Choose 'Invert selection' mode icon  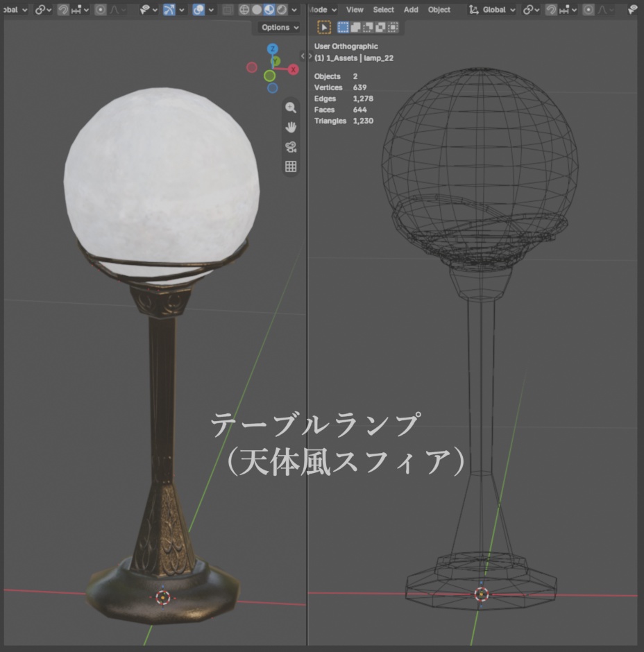point(380,28)
